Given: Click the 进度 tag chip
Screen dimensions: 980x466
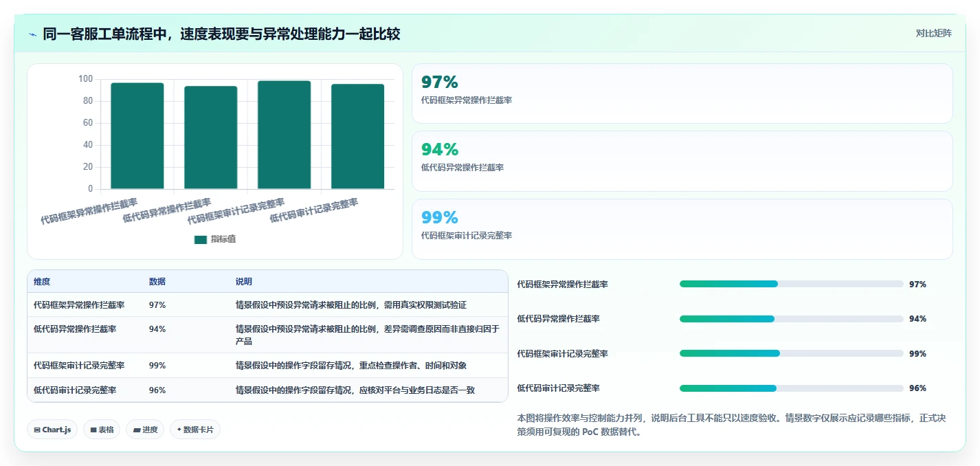Looking at the screenshot, I should [145, 430].
